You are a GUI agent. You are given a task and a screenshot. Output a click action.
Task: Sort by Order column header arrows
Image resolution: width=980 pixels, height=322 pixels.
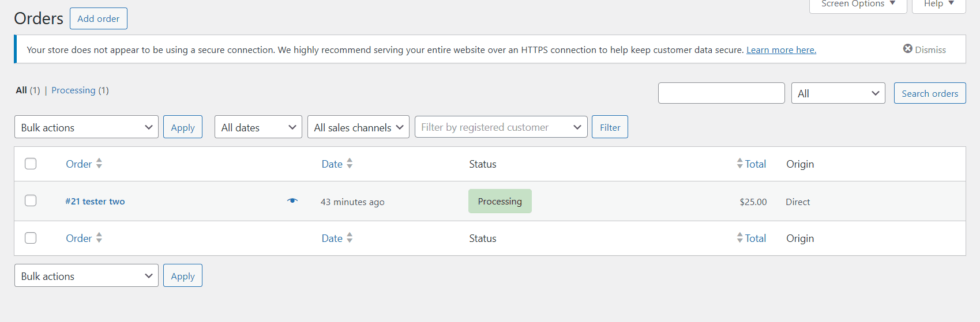(x=99, y=164)
